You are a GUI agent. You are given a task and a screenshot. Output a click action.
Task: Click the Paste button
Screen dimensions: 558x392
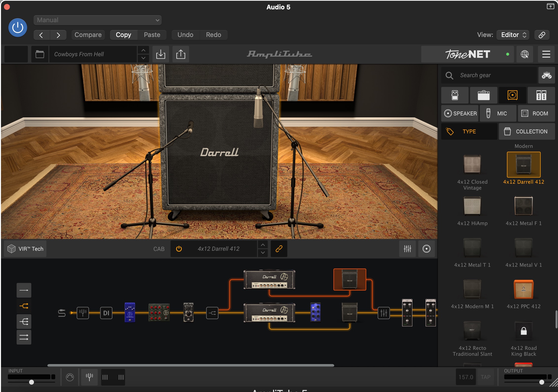tap(152, 35)
